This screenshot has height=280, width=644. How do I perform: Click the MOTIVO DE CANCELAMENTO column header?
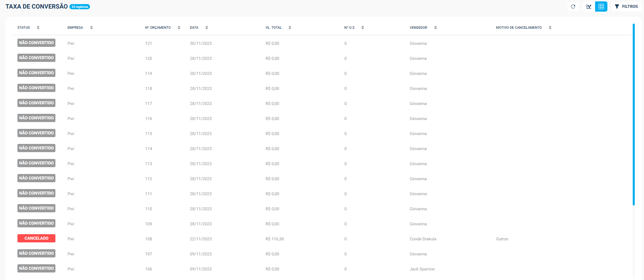pyautogui.click(x=518, y=28)
